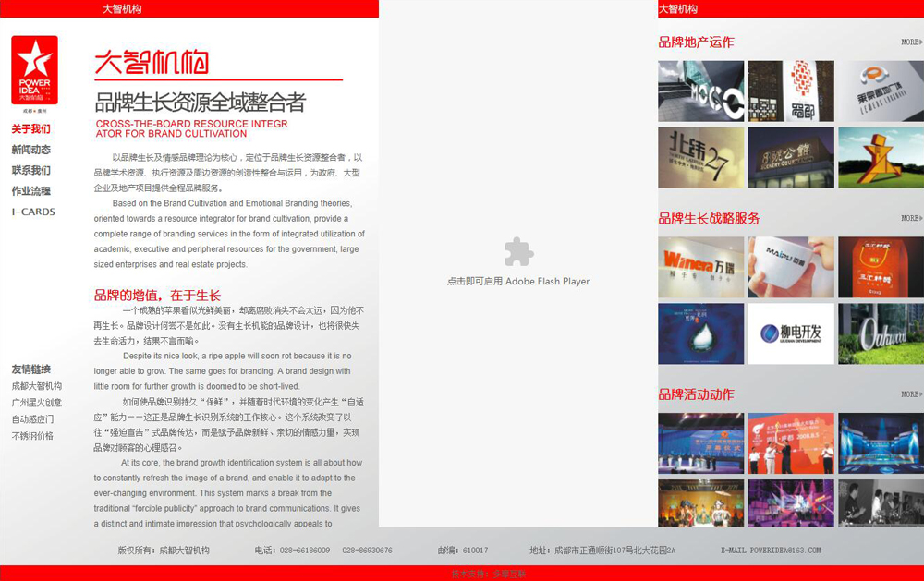Click the 多享互联 tech support link
924x581 pixels.
pos(509,574)
